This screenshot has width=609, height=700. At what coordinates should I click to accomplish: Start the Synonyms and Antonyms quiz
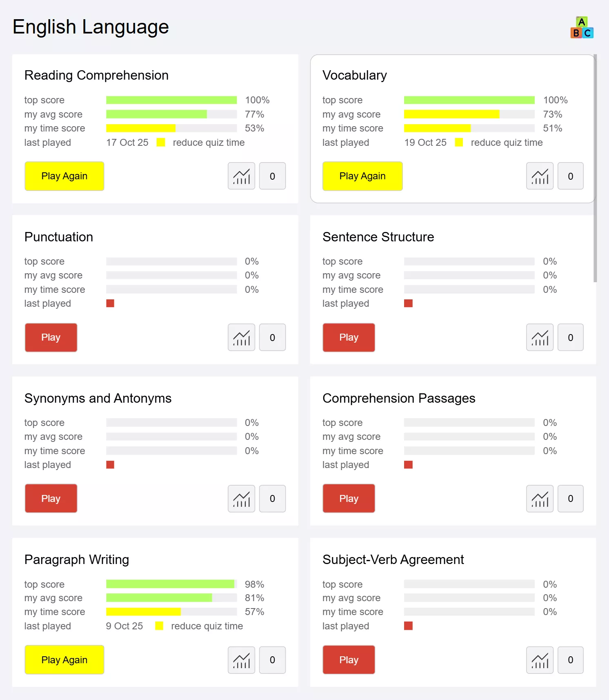(51, 499)
